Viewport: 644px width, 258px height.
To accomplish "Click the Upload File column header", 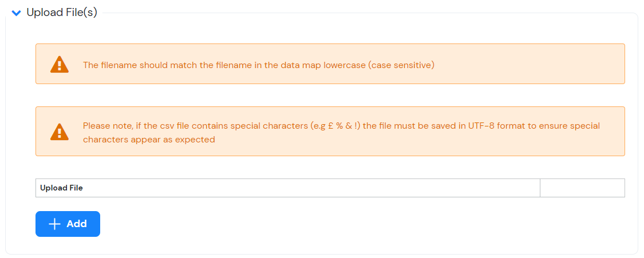I will tap(61, 188).
